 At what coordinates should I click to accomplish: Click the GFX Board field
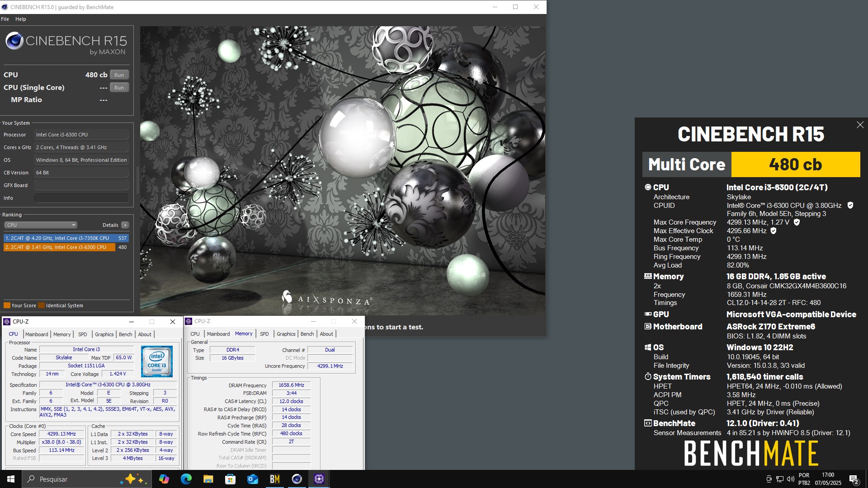point(81,185)
